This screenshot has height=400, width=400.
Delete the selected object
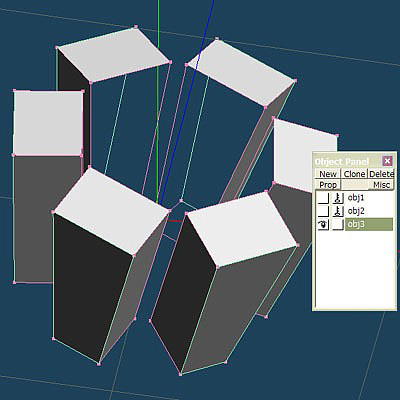pos(381,174)
